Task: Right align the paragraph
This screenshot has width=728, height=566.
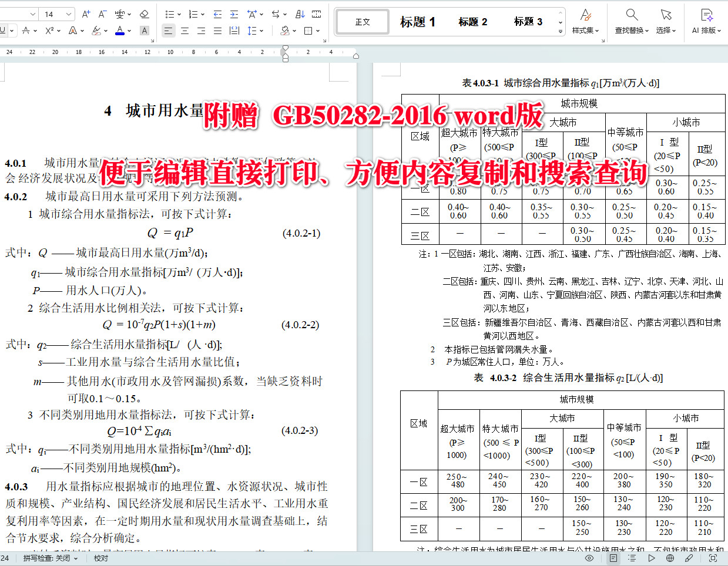Action: (201, 31)
